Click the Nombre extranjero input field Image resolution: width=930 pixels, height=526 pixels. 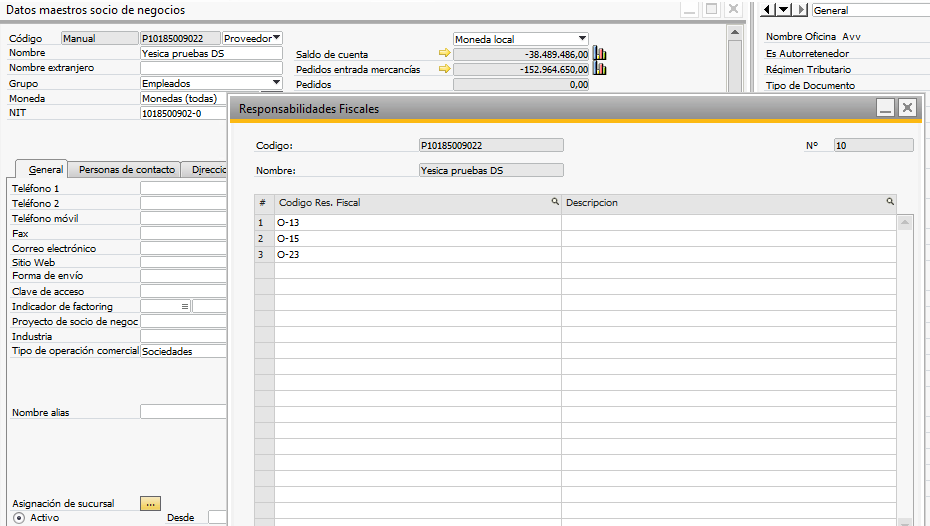[x=211, y=68]
